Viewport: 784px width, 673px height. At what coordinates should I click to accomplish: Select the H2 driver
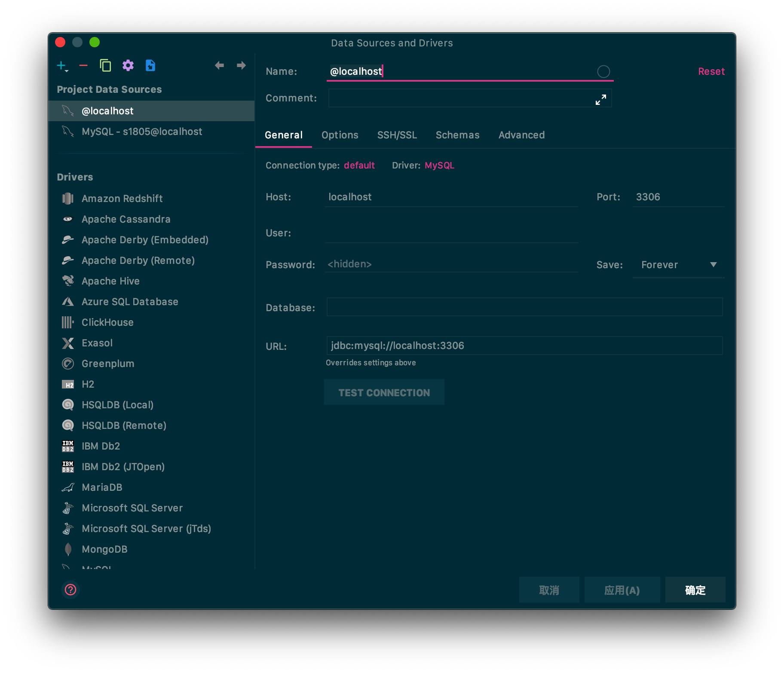[151, 384]
